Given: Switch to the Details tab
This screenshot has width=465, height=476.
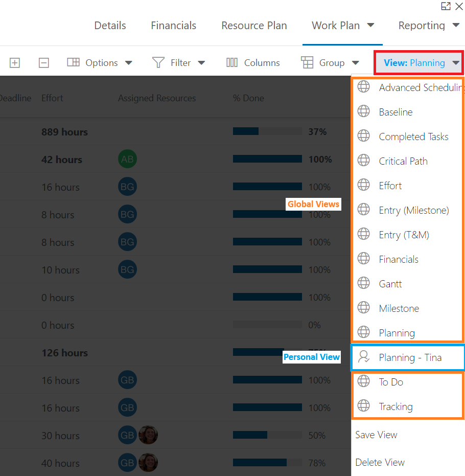Looking at the screenshot, I should tap(110, 26).
